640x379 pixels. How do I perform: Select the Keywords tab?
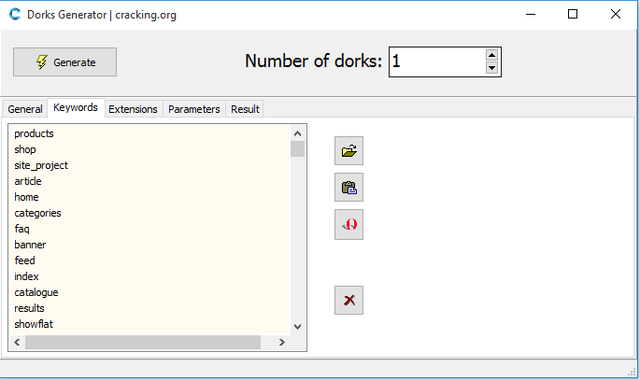[x=76, y=108]
